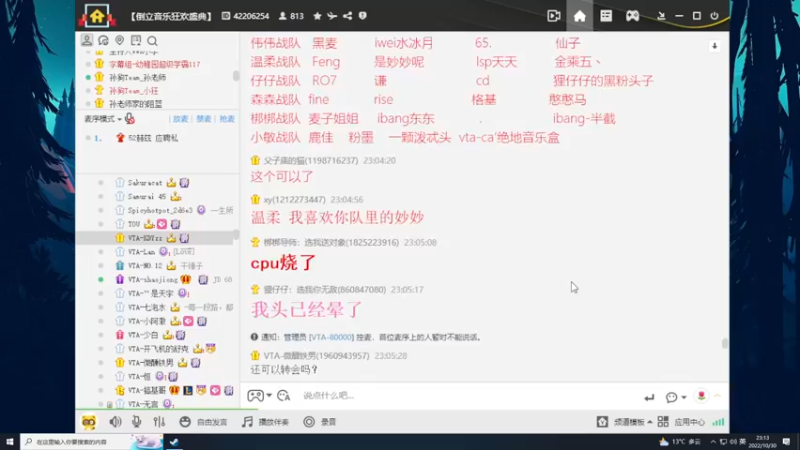Open the 频道模板 channel template dropdown

[625, 422]
